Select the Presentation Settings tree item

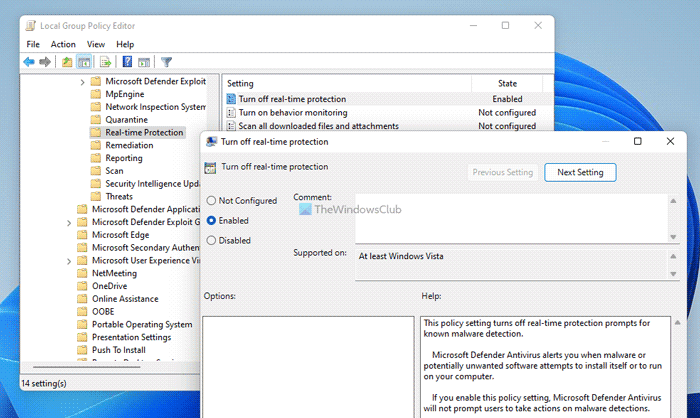click(131, 337)
